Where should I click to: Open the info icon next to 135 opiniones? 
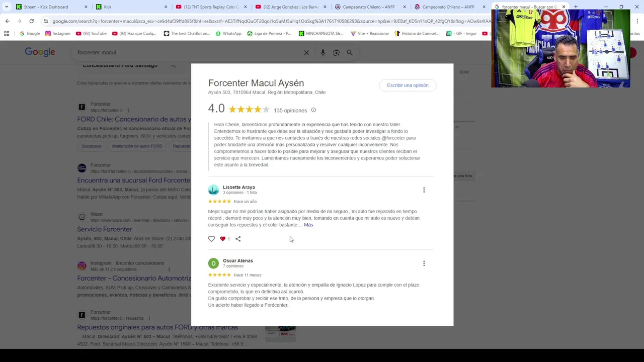pos(313,110)
